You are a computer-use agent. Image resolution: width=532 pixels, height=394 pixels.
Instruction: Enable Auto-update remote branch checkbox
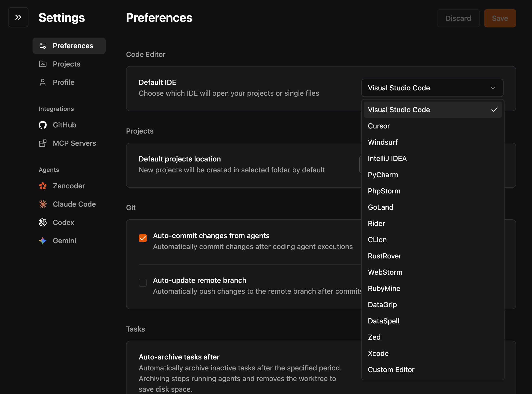click(x=143, y=283)
